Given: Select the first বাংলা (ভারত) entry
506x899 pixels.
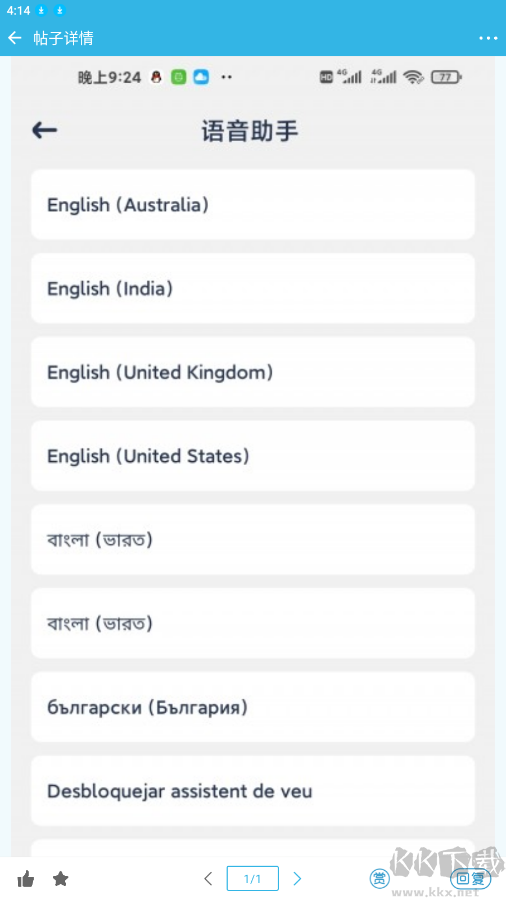Looking at the screenshot, I should tap(253, 540).
